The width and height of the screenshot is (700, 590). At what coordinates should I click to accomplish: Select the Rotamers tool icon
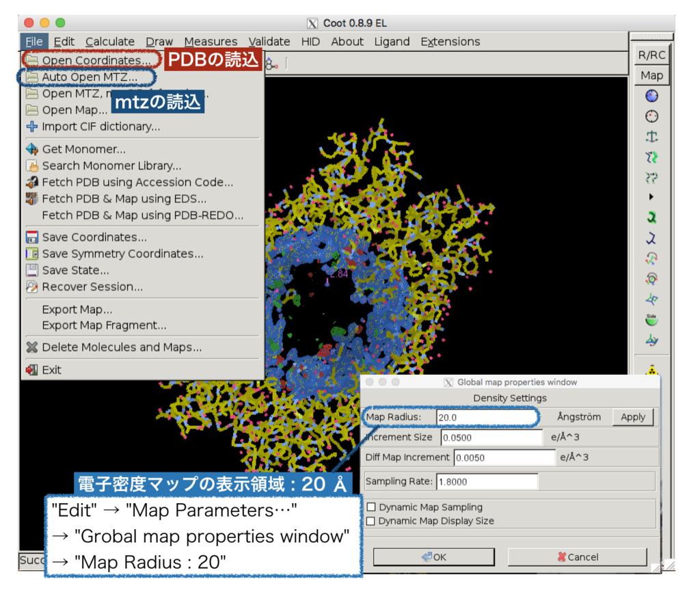[x=651, y=238]
